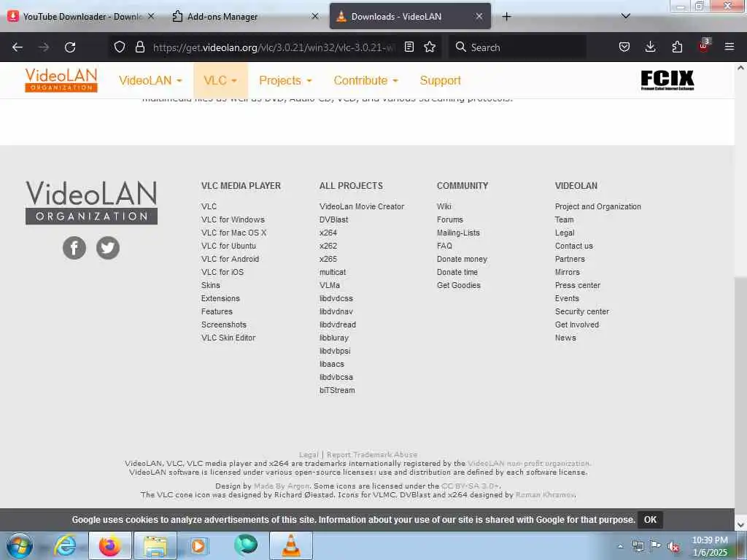Image resolution: width=747 pixels, height=560 pixels.
Task: Close the Downloads - VideoLAN tab
Action: [x=479, y=16]
